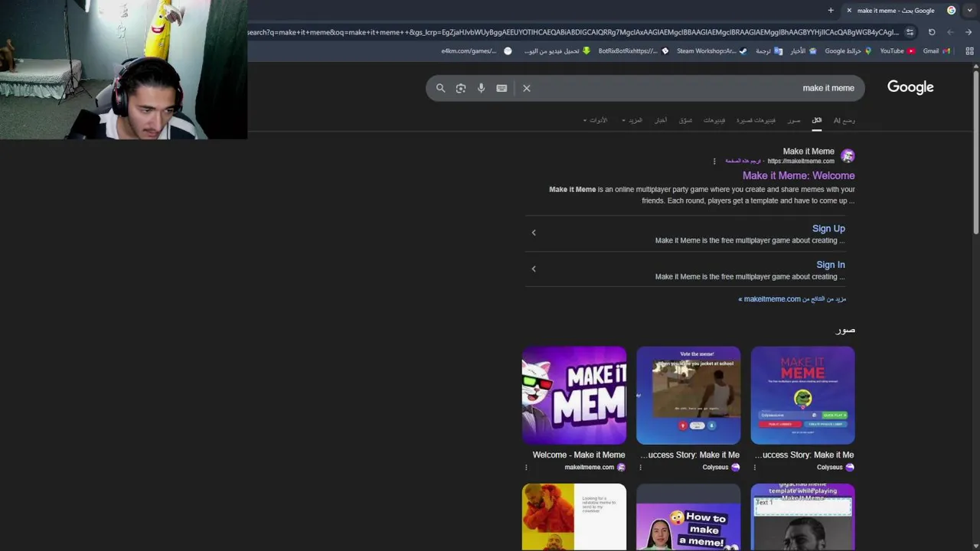Click the صور images section heading

(845, 330)
